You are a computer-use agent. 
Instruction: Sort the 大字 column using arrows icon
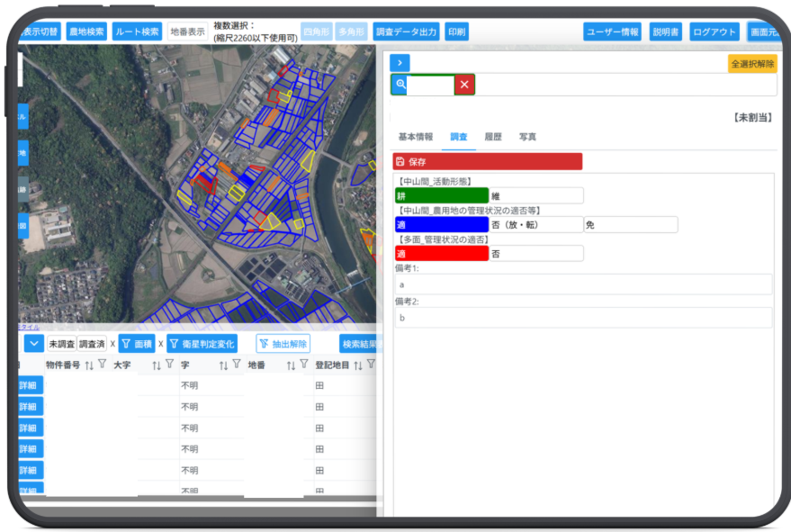click(x=156, y=365)
